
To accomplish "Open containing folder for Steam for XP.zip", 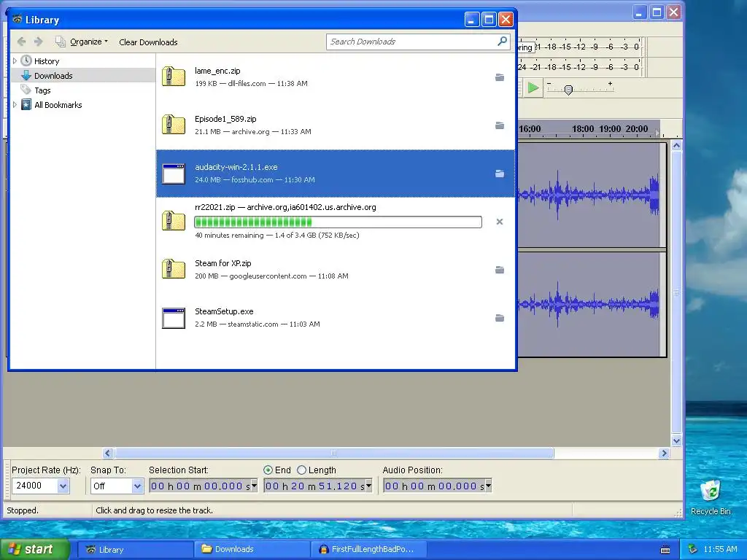I will (499, 270).
